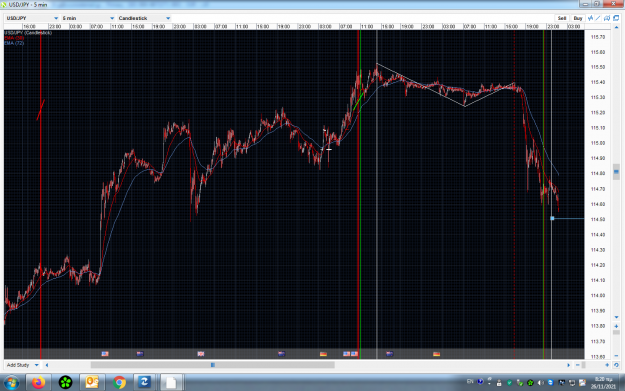Open Google Chrome from the taskbar
The width and height of the screenshot is (625, 391).
click(x=119, y=382)
